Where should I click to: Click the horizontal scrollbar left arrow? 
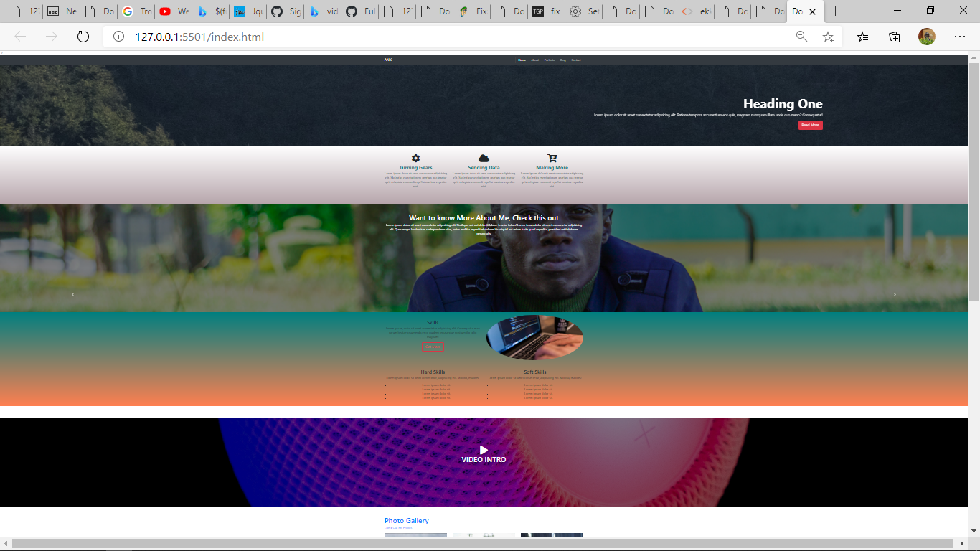(6, 544)
